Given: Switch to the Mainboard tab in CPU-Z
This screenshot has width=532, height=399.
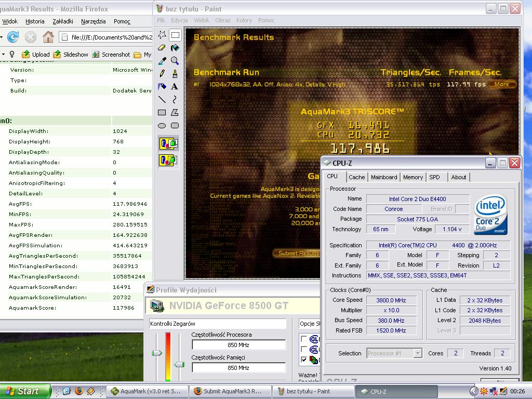Looking at the screenshot, I should pos(384,177).
